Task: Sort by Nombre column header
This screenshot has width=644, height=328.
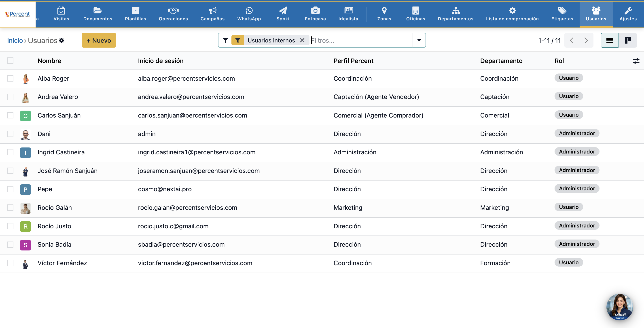Action: 49,61
